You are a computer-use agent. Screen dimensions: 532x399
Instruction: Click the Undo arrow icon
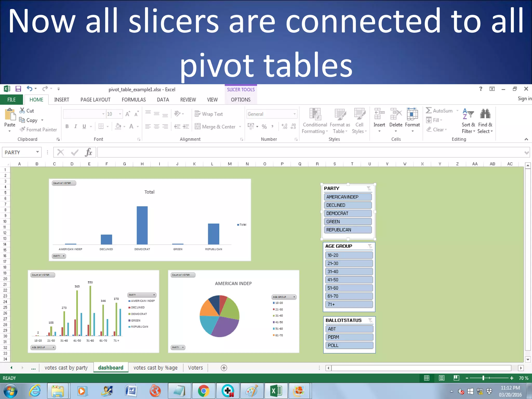pos(30,89)
